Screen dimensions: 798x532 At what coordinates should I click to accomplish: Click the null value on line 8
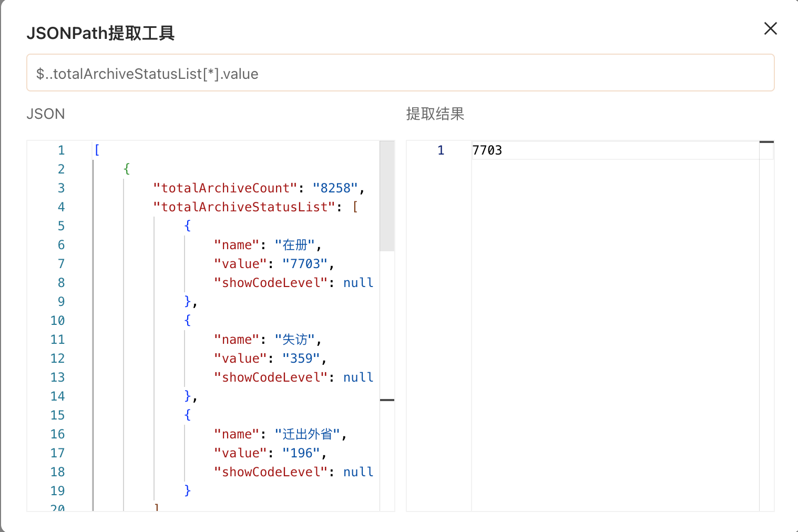pos(359,283)
